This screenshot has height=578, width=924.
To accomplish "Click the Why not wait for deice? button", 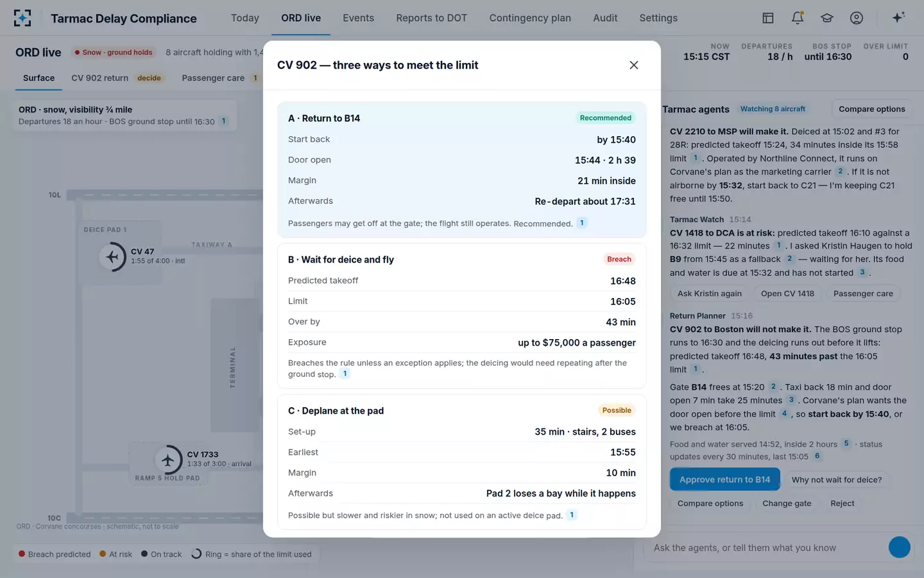I will (x=837, y=480).
